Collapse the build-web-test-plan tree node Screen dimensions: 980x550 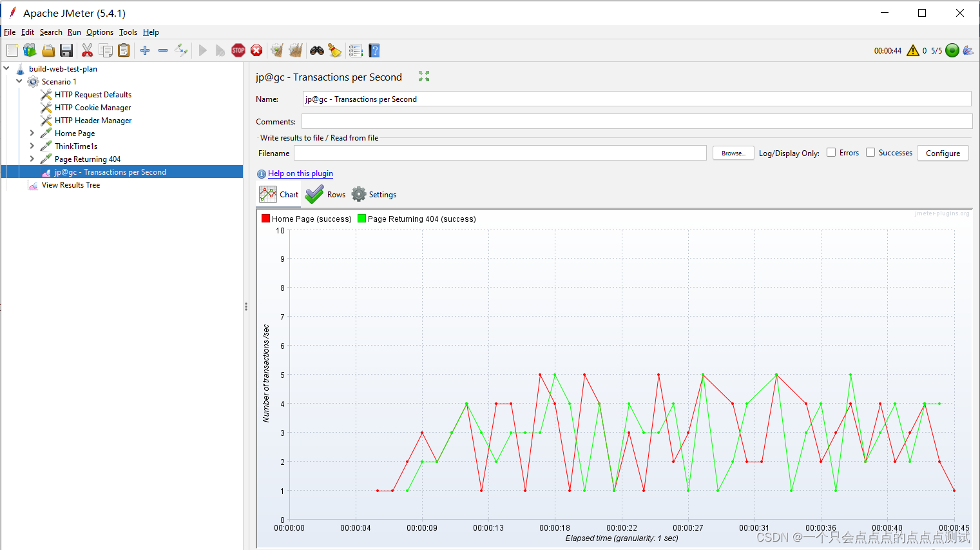tap(6, 68)
